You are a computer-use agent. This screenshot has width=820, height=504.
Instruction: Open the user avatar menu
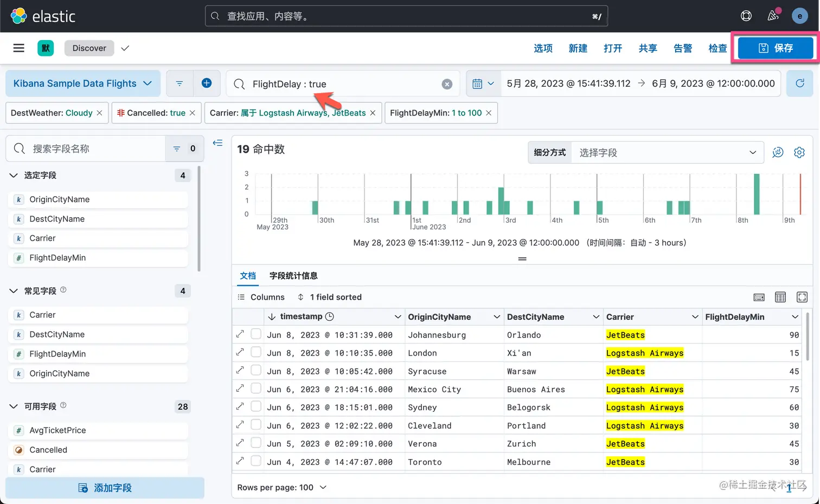point(799,16)
